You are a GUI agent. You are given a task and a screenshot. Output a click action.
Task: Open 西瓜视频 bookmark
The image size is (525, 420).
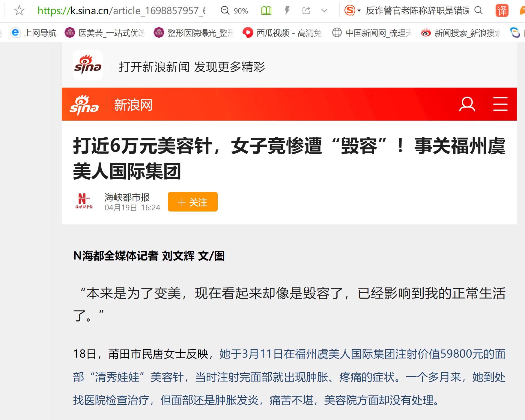282,33
